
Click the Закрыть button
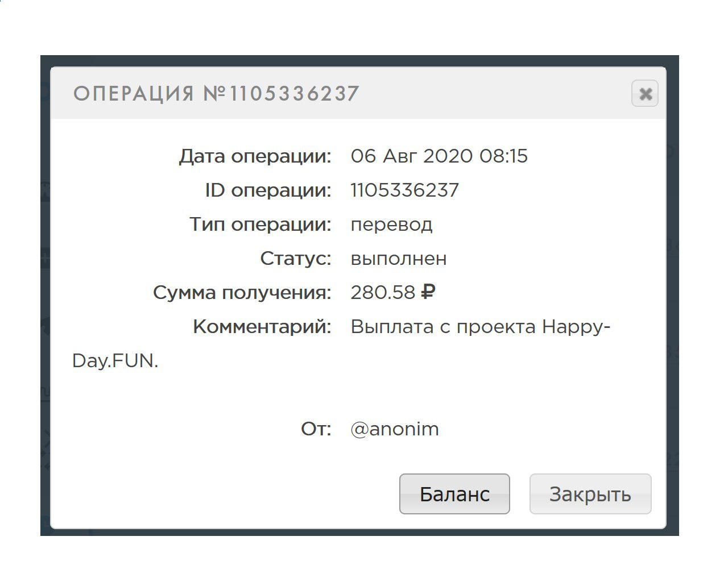590,494
